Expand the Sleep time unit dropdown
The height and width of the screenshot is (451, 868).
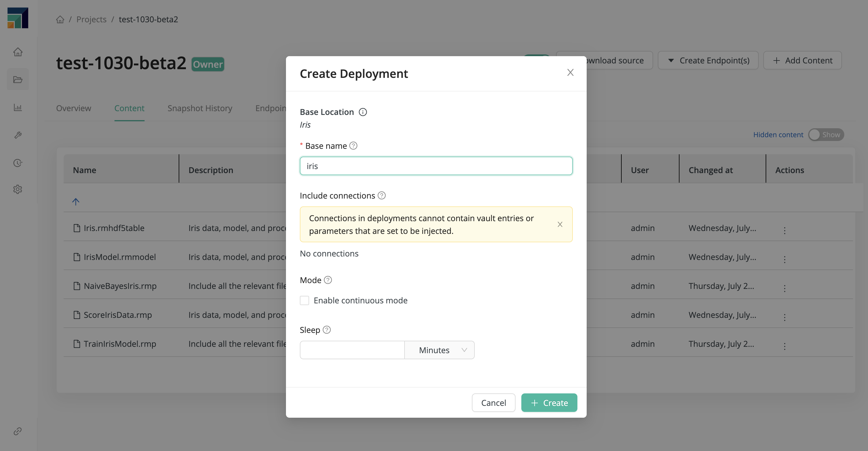click(x=439, y=349)
